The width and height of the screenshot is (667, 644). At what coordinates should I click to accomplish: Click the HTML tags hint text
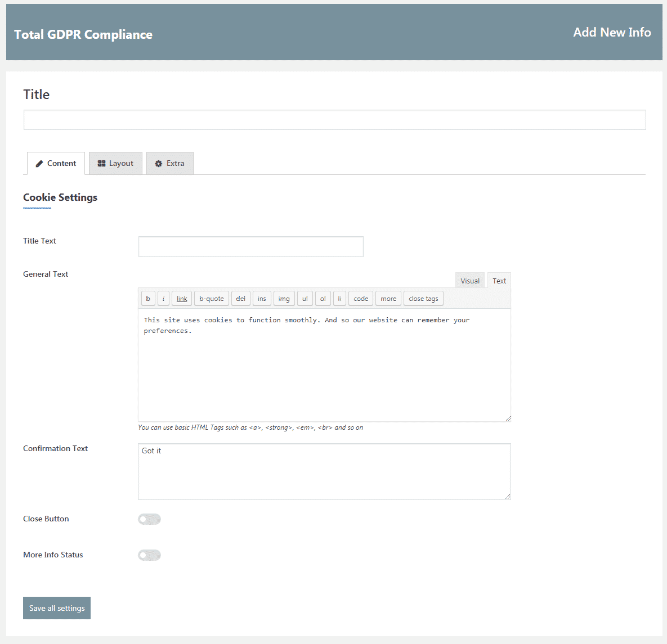click(250, 427)
